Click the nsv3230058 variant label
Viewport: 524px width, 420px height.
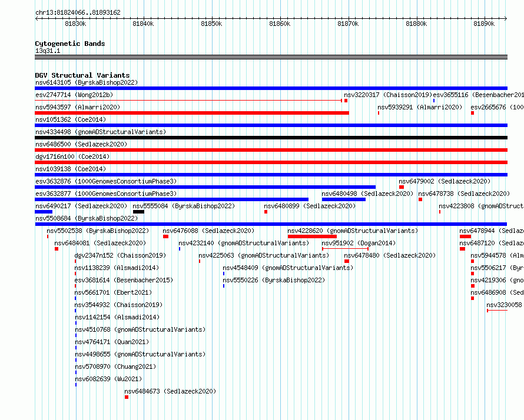click(x=505, y=305)
